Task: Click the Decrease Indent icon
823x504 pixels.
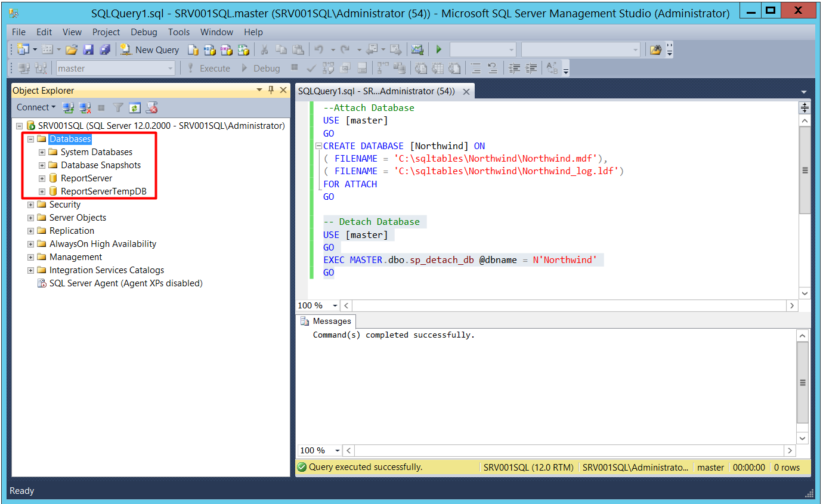Action: [515, 68]
